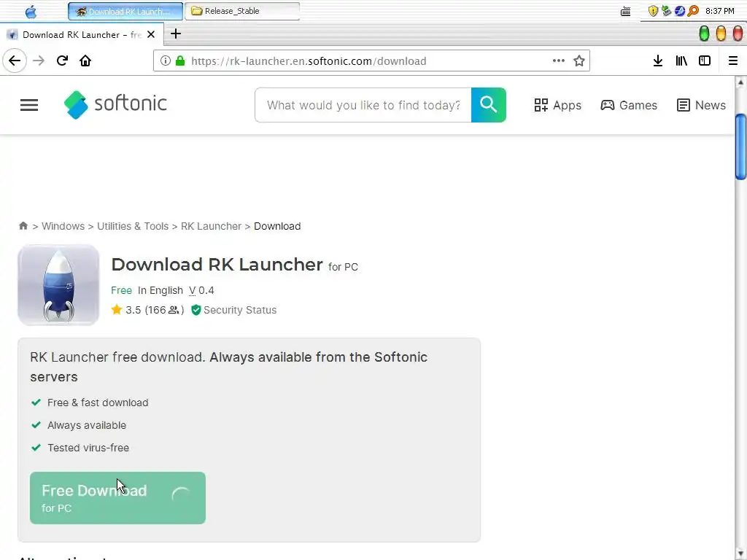Image resolution: width=747 pixels, height=560 pixels.
Task: Click the page vertical scrollbar thumb
Action: point(740,147)
